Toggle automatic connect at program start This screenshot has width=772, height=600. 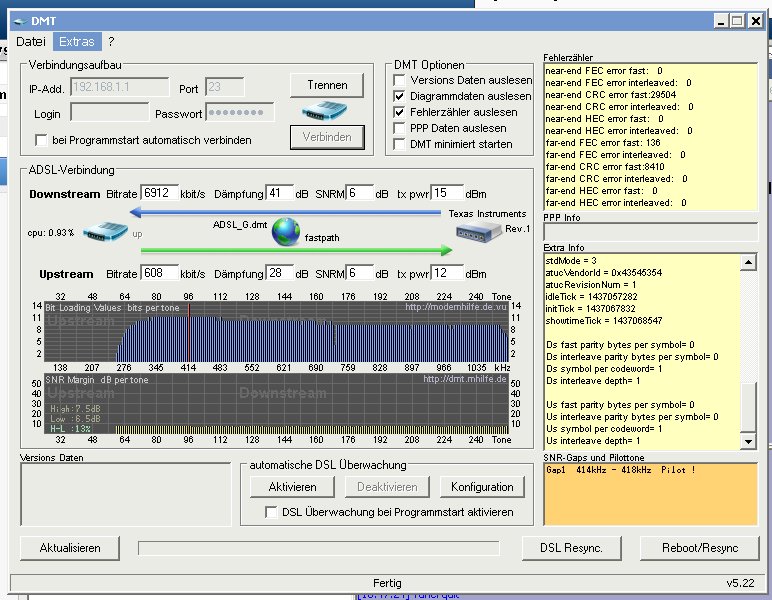click(42, 140)
